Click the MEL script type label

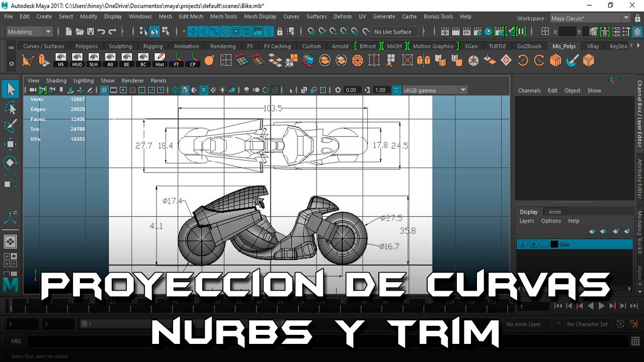16,341
